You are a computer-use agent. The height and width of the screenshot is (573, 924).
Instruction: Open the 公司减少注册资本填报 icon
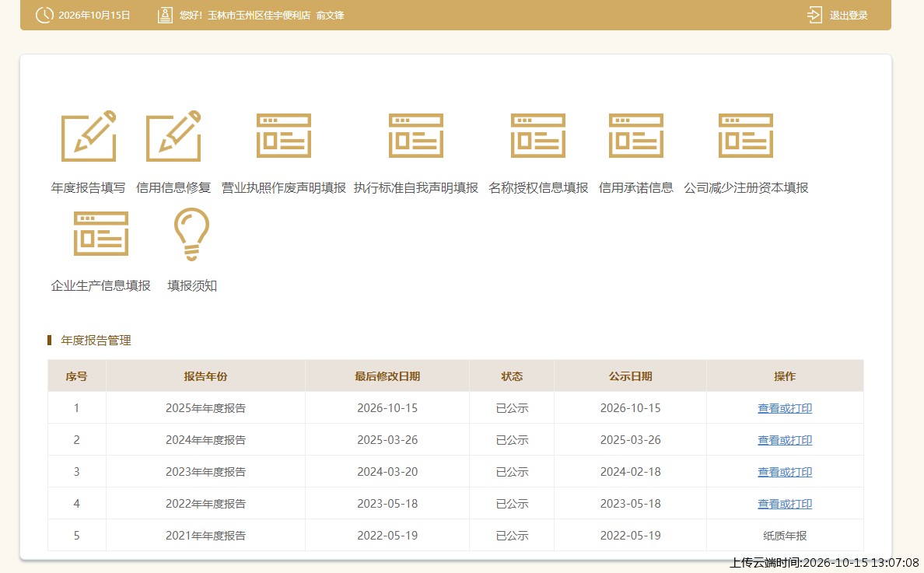pos(745,136)
